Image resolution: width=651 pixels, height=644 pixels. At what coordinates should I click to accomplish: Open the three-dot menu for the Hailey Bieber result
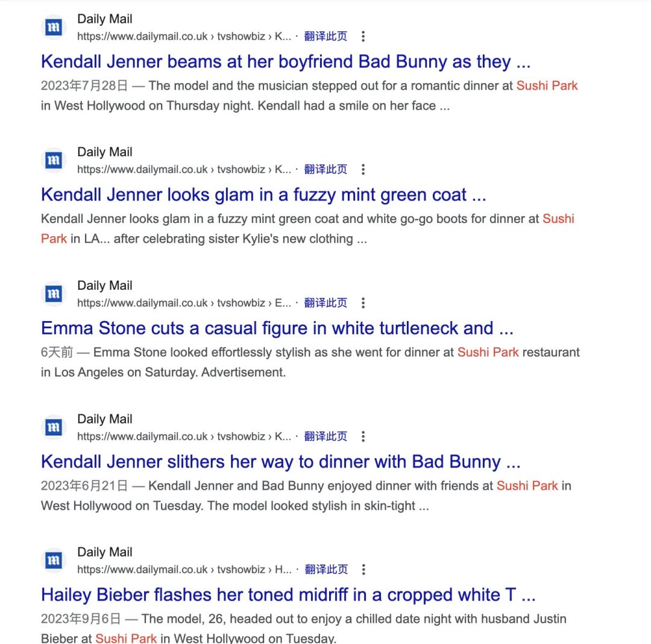[363, 569]
